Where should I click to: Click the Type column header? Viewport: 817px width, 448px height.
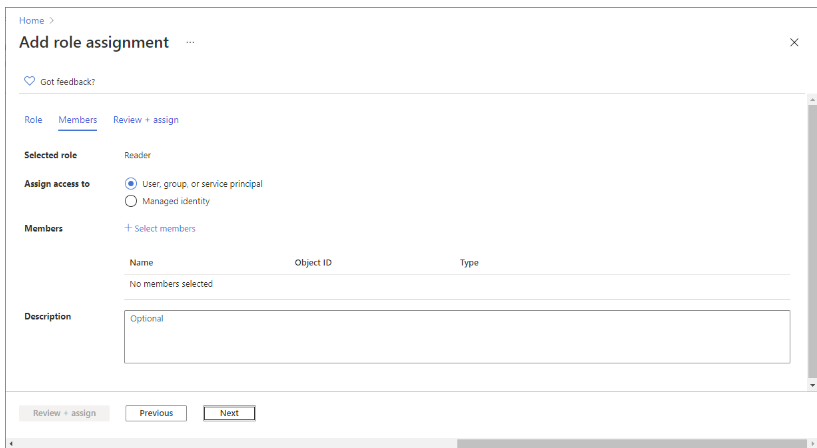469,263
